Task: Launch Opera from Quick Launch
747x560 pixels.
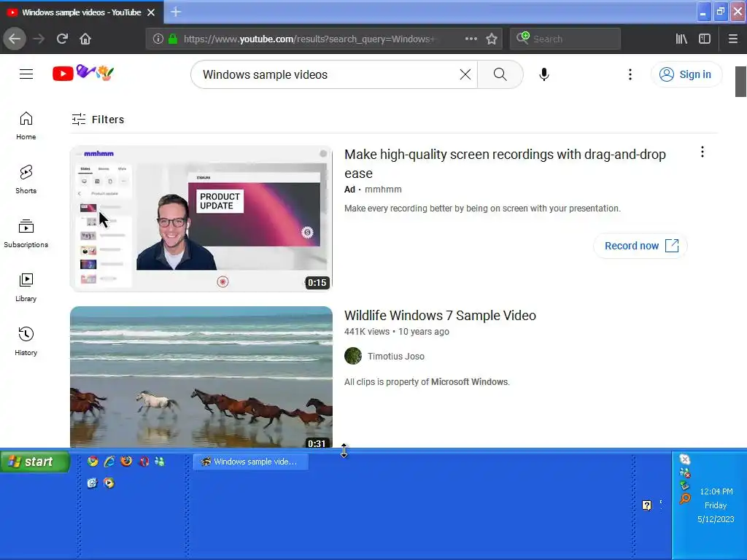Action: pyautogui.click(x=144, y=461)
